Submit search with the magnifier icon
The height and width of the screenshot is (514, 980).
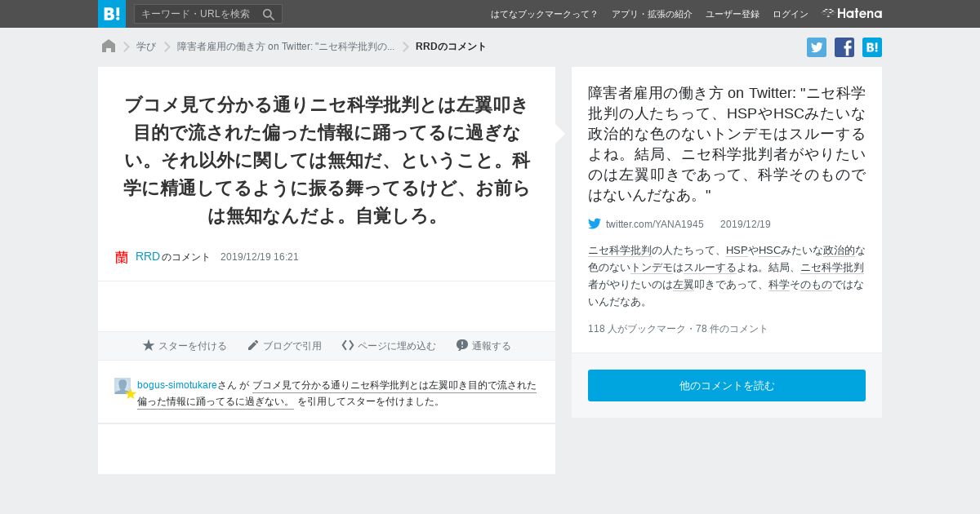[x=269, y=14]
